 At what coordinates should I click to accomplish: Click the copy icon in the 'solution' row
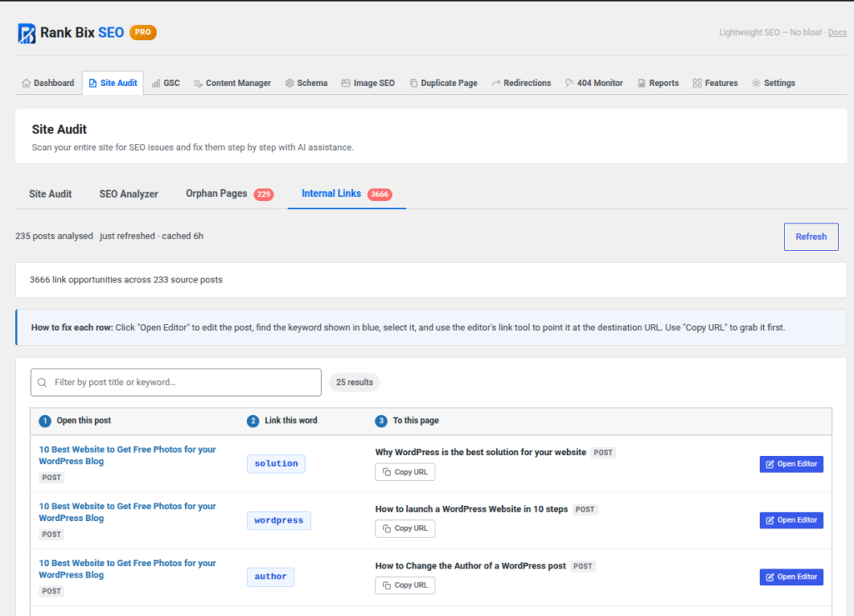pyautogui.click(x=387, y=472)
